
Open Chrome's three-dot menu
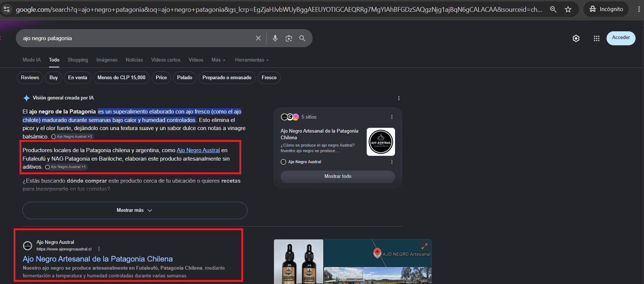[639, 9]
